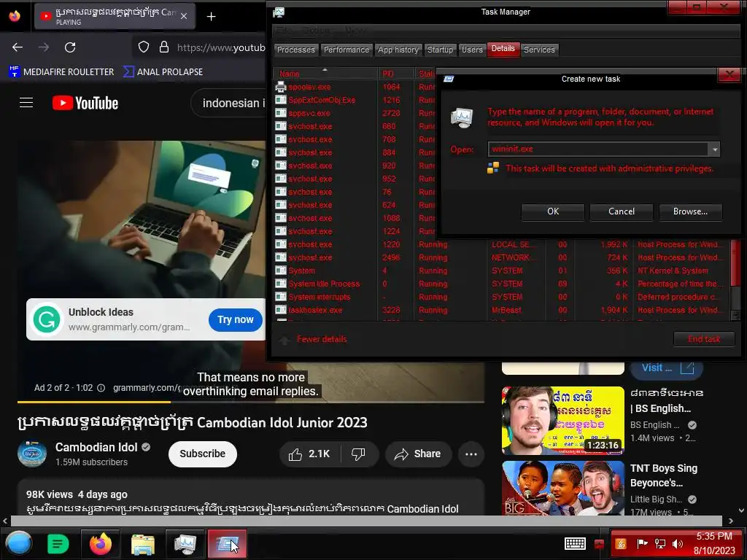Open the App history tab

pyautogui.click(x=398, y=50)
